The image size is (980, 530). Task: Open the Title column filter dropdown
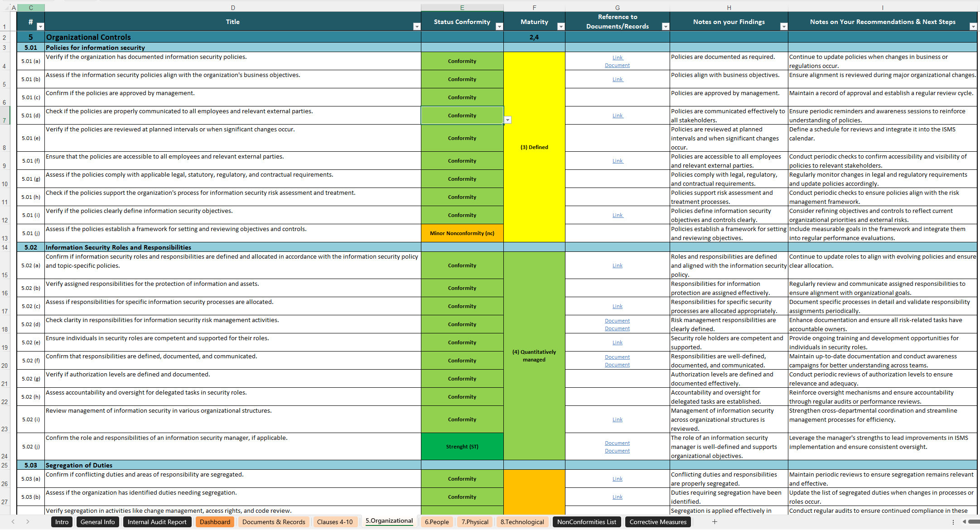point(417,27)
